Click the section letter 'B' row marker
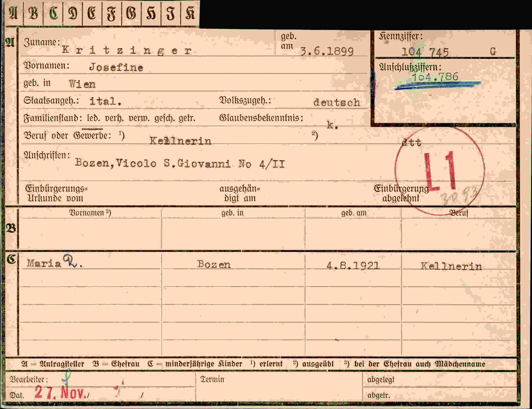Viewport: 532px width, 409px height. click(x=11, y=228)
